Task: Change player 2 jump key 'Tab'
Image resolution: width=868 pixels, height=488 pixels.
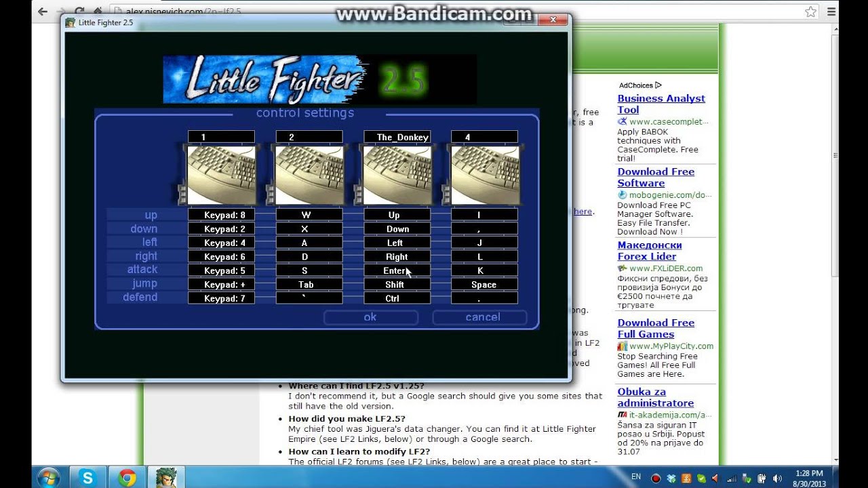Action: 309,285
